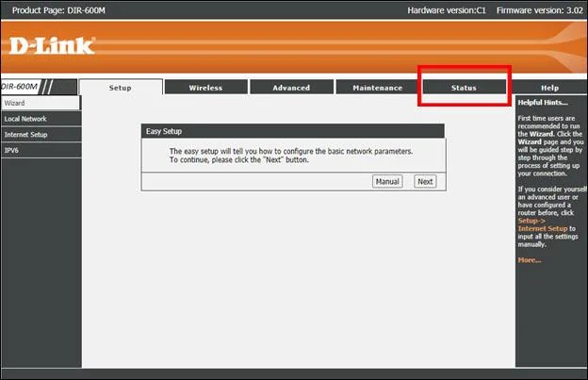The width and height of the screenshot is (588, 380).
Task: Go to the Maintenance tab
Action: coord(377,88)
